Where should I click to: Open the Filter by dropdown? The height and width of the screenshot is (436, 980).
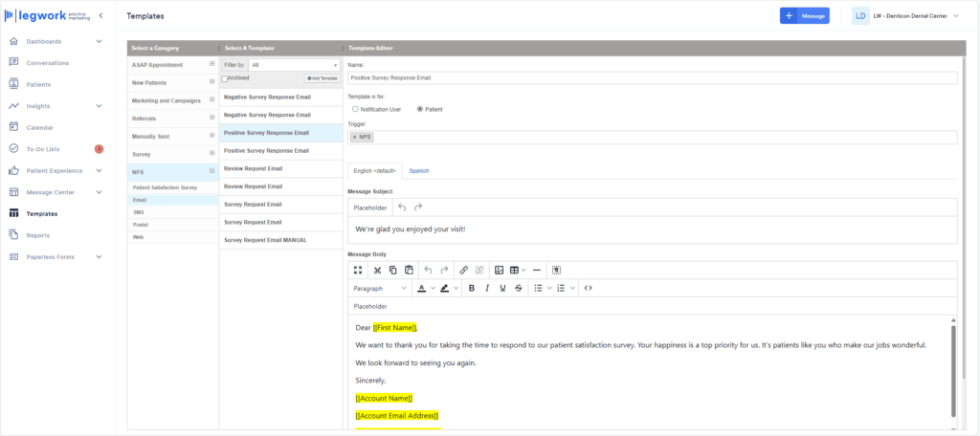(x=294, y=65)
